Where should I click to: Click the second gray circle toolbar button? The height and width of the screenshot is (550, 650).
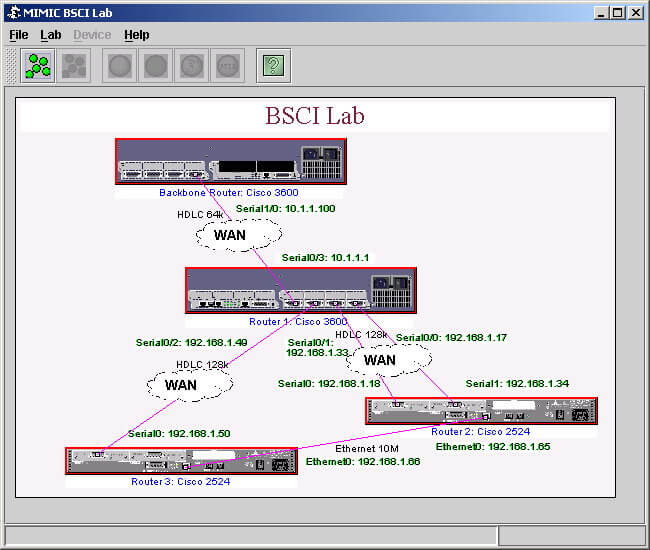[x=155, y=66]
